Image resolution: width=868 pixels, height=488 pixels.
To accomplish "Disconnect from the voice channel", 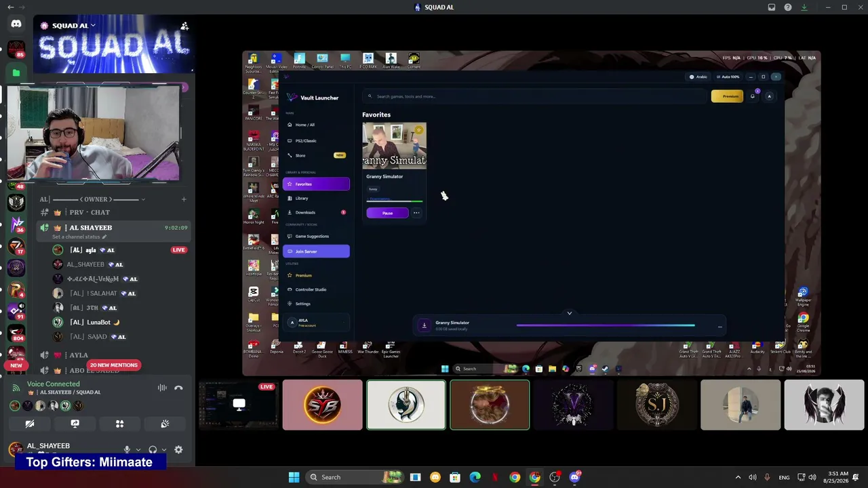I will point(178,388).
